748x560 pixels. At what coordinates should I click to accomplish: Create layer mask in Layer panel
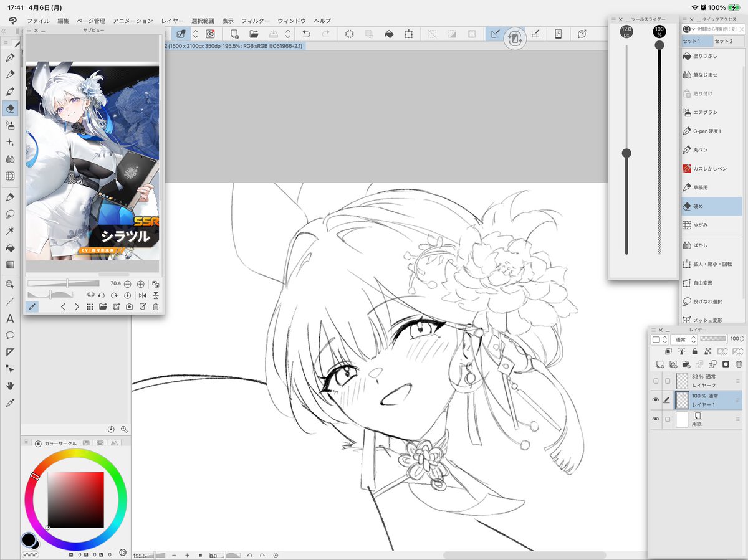coord(726,364)
